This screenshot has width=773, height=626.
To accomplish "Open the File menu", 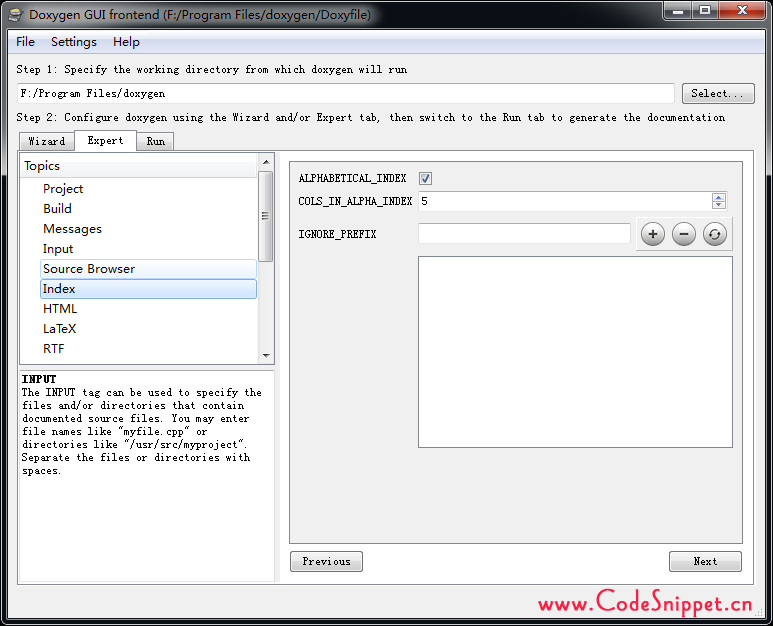I will [x=25, y=42].
